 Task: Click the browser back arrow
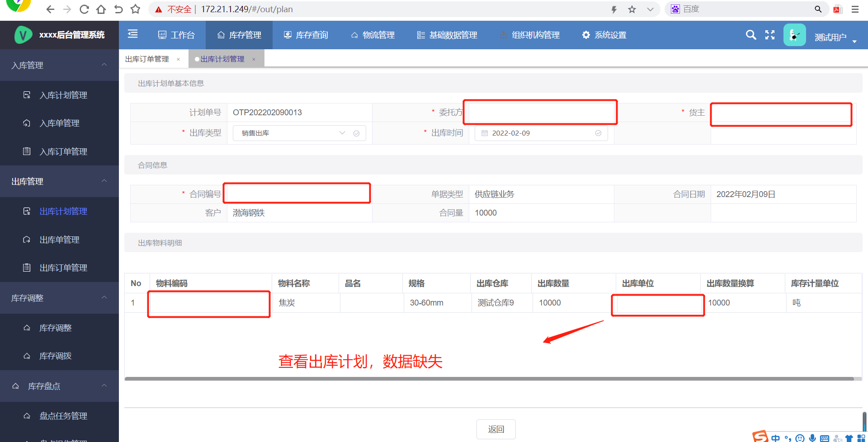tap(50, 9)
